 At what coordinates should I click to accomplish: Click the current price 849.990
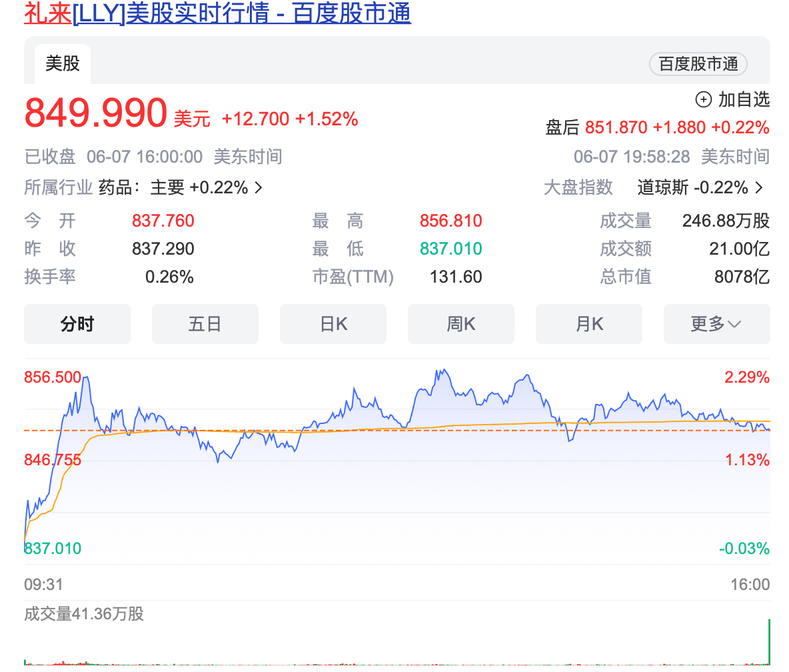pyautogui.click(x=95, y=113)
